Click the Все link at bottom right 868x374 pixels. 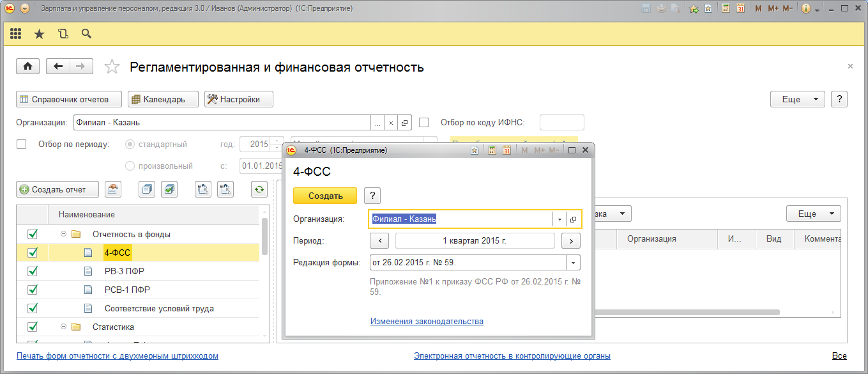(839, 355)
